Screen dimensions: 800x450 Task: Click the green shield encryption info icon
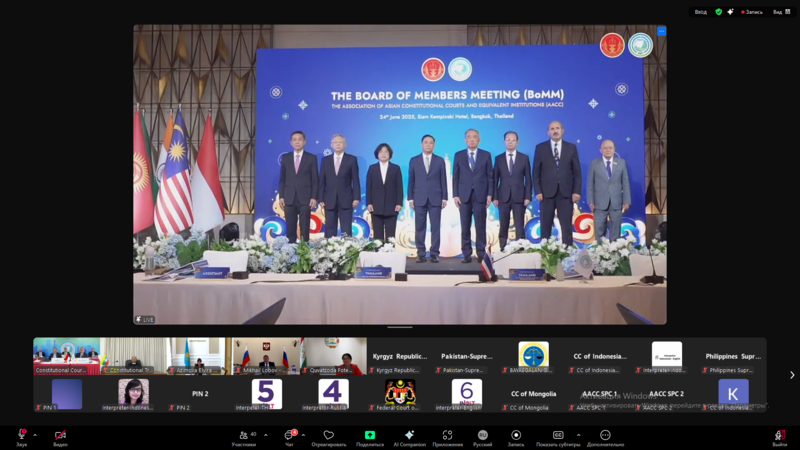(718, 12)
